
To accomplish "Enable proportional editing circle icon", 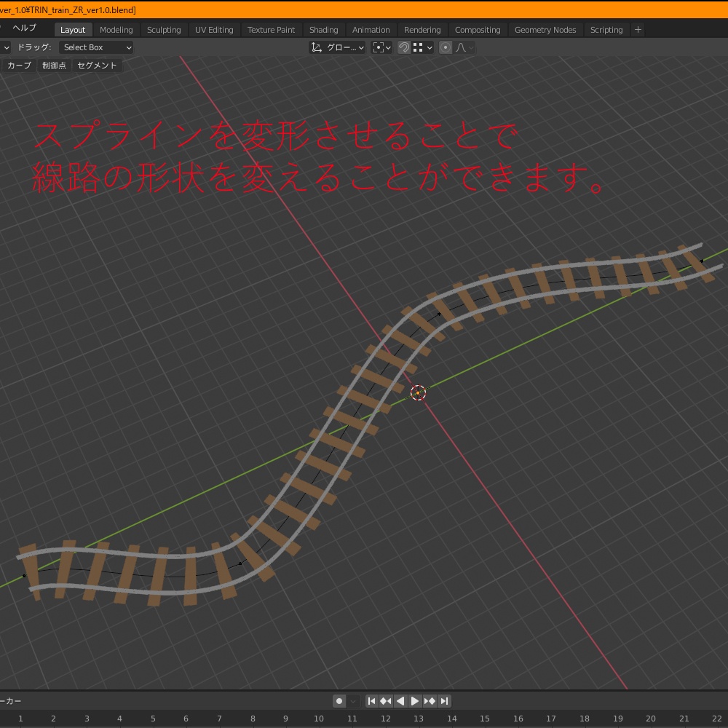I will pyautogui.click(x=444, y=47).
